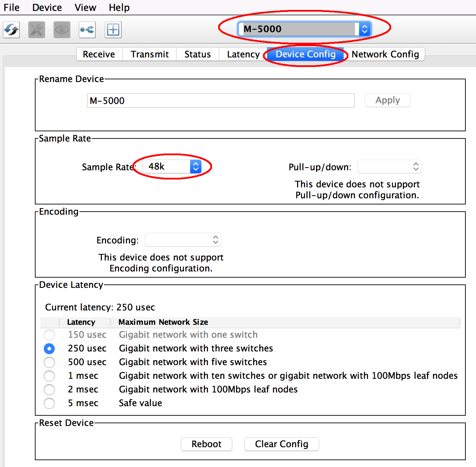Open the M-5000 device selector dropdown
Viewport: 476px width, 467px height.
pos(304,29)
